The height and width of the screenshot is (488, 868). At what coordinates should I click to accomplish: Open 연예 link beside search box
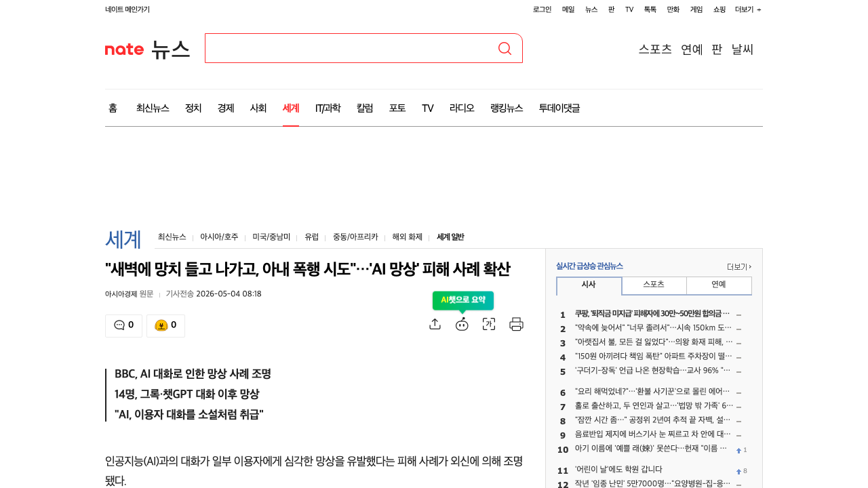click(x=692, y=49)
